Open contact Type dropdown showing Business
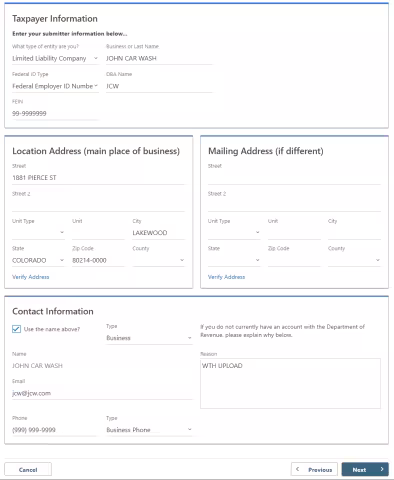This screenshot has height=480, width=394. tap(149, 338)
